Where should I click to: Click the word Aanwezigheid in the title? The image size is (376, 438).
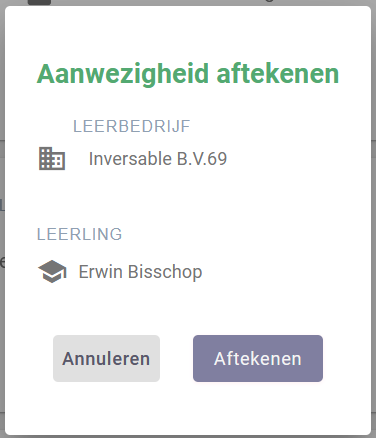(x=123, y=74)
